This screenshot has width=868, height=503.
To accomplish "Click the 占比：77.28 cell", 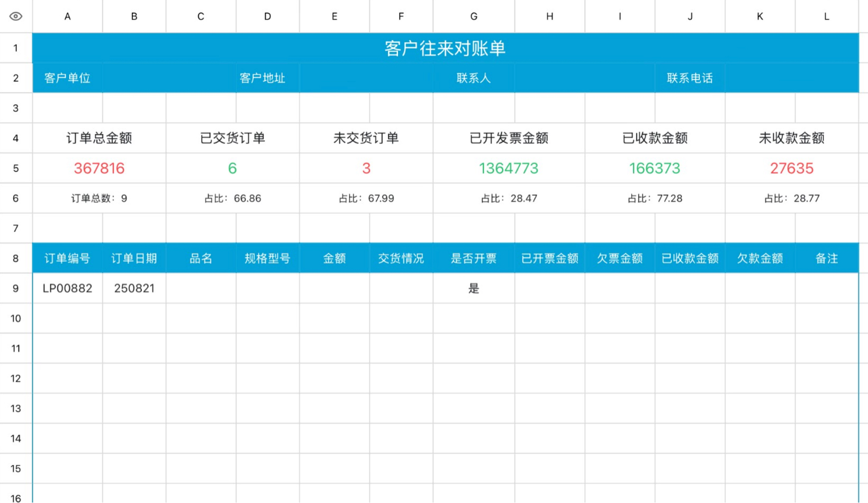I will tap(655, 199).
